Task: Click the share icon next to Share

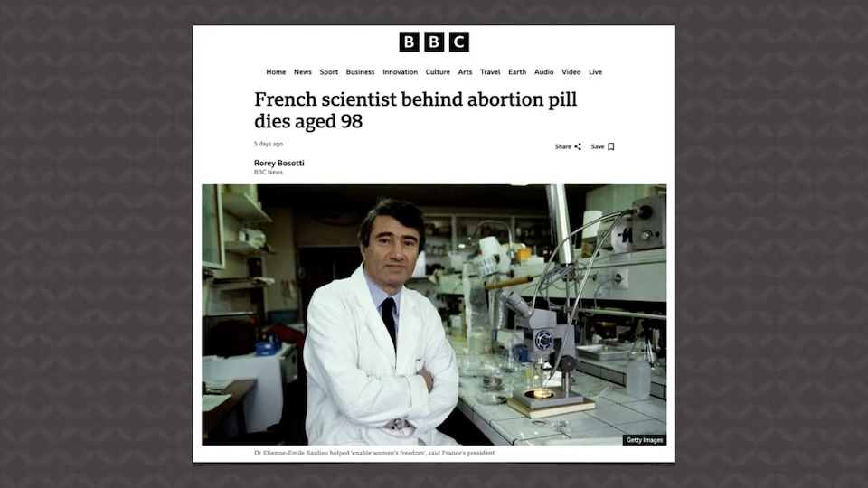Action: 578,146
